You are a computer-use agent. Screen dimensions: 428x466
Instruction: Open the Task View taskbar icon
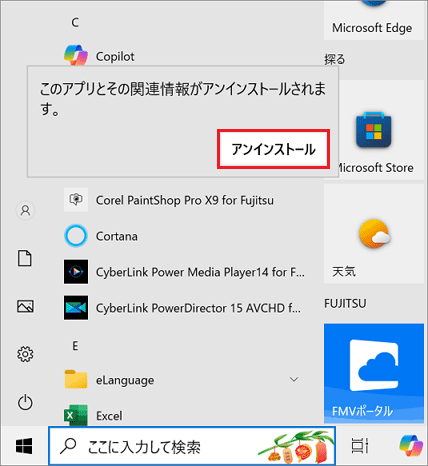click(360, 446)
